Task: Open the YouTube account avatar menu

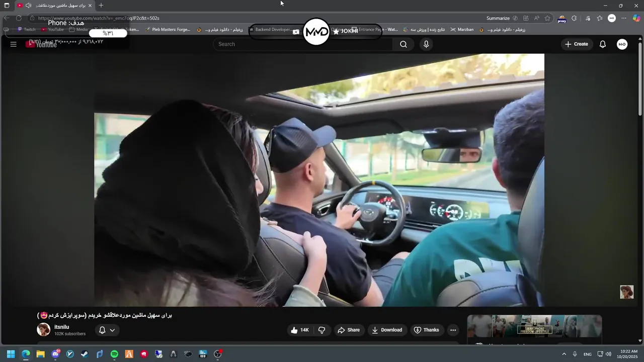Action: pos(622,44)
